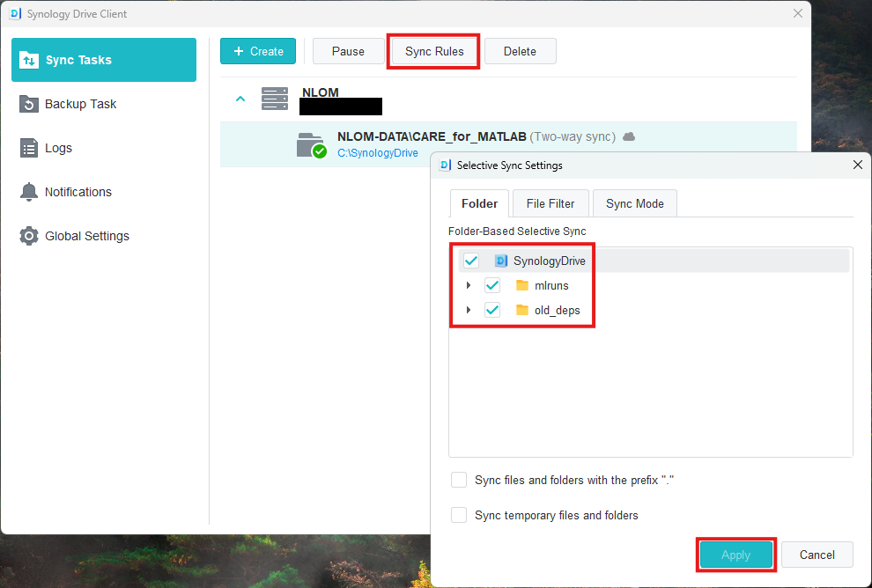Switch to the File Filter tab
This screenshot has height=588, width=872.
click(551, 203)
